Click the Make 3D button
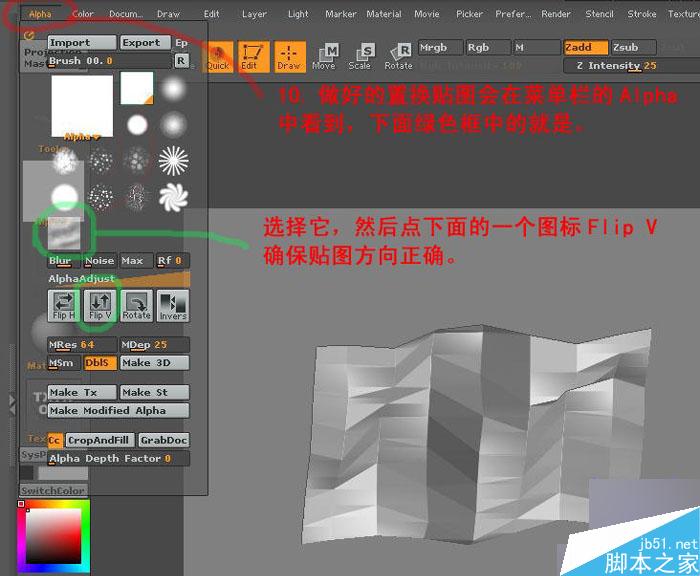Viewport: 700px width, 576px height. click(x=154, y=363)
